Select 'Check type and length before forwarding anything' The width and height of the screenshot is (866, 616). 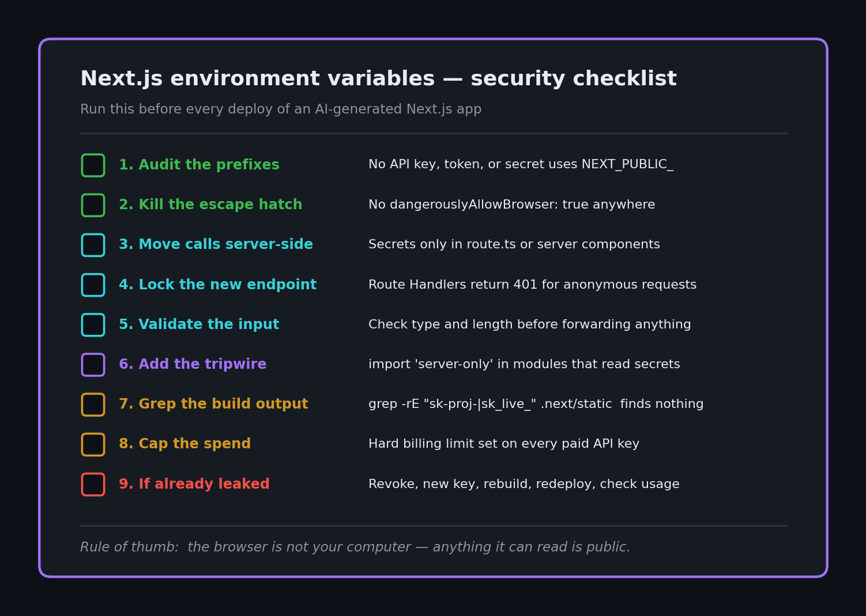(529, 325)
